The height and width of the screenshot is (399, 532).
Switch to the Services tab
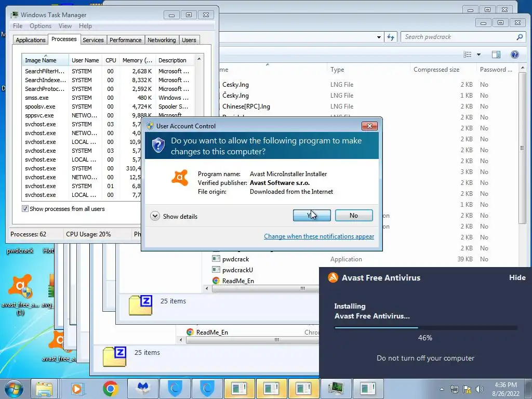click(x=93, y=40)
